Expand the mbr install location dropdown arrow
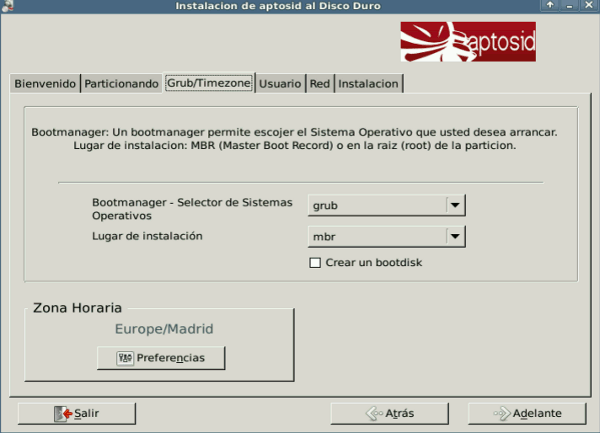 455,236
